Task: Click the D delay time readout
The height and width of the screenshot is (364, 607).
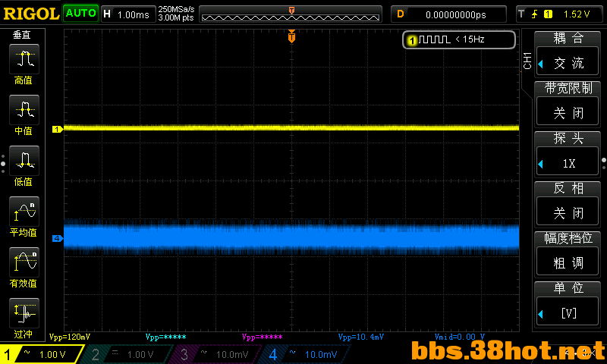Action: pyautogui.click(x=448, y=14)
